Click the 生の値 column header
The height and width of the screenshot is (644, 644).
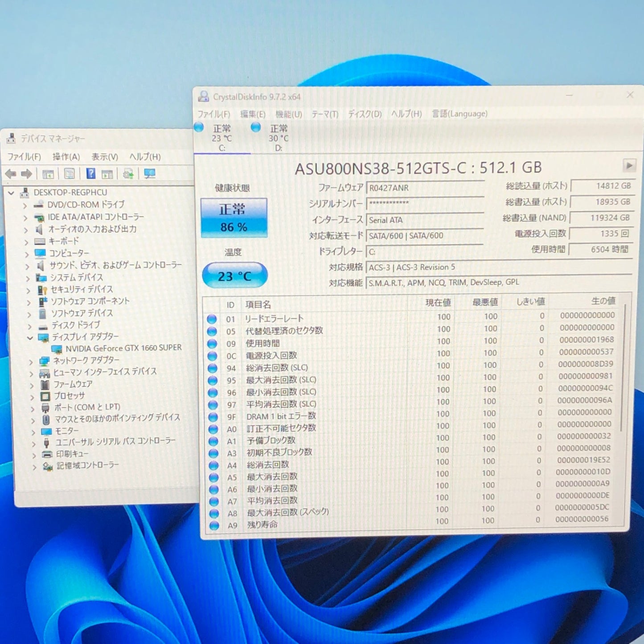(x=603, y=301)
